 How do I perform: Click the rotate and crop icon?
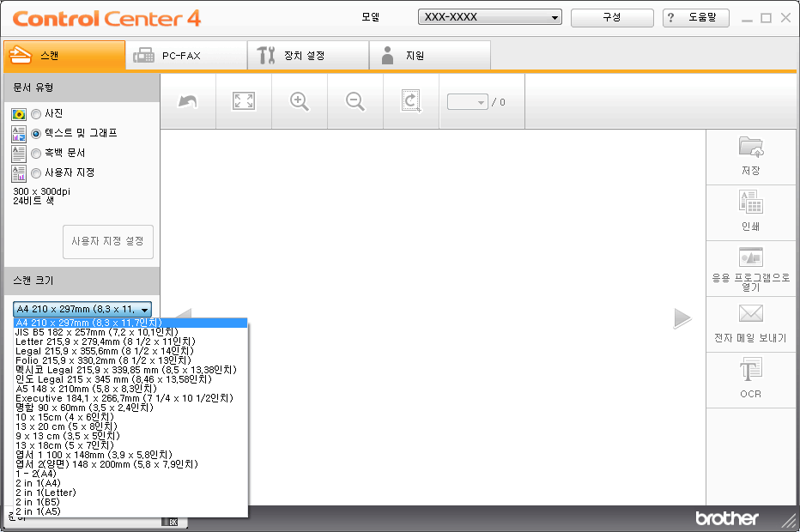pyautogui.click(x=411, y=101)
